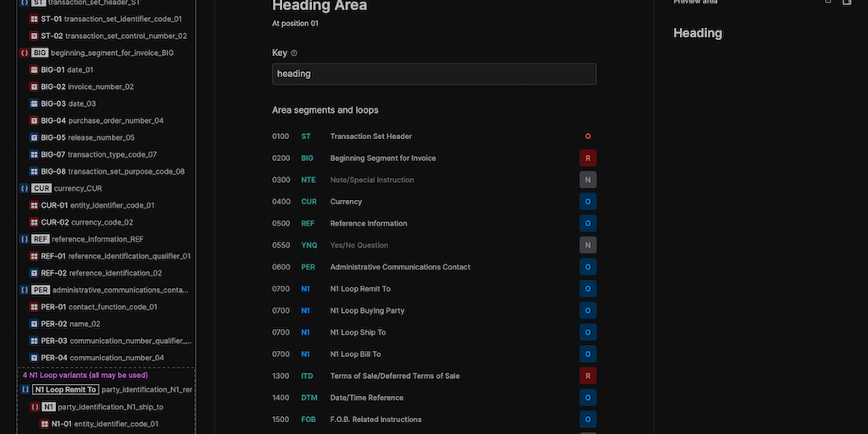Click the PER segment bracket icon in tree
This screenshot has width=868, height=434.
click(24, 290)
